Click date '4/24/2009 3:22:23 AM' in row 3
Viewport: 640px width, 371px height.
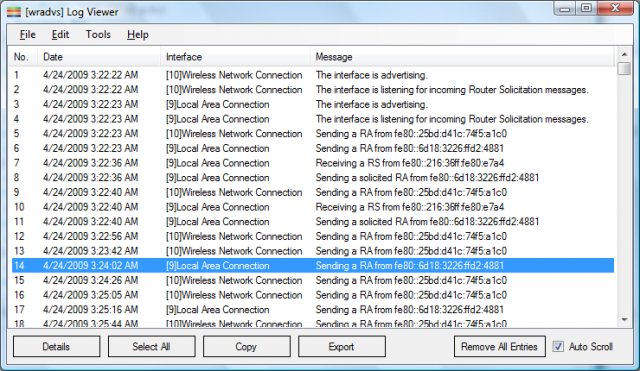tap(91, 104)
